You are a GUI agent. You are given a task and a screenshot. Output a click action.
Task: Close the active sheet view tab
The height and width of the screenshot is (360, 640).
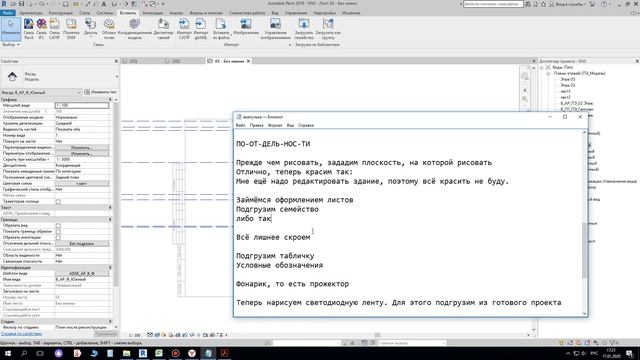click(248, 61)
